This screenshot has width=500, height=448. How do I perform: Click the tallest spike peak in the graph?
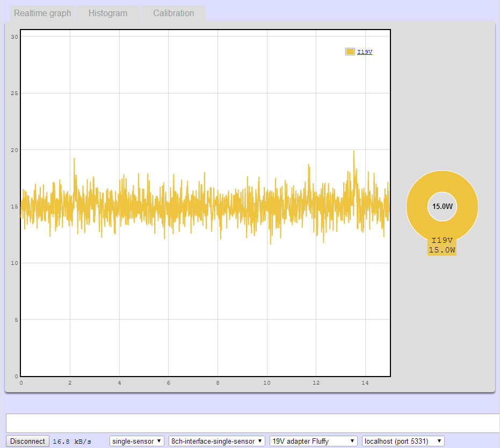pyautogui.click(x=354, y=152)
